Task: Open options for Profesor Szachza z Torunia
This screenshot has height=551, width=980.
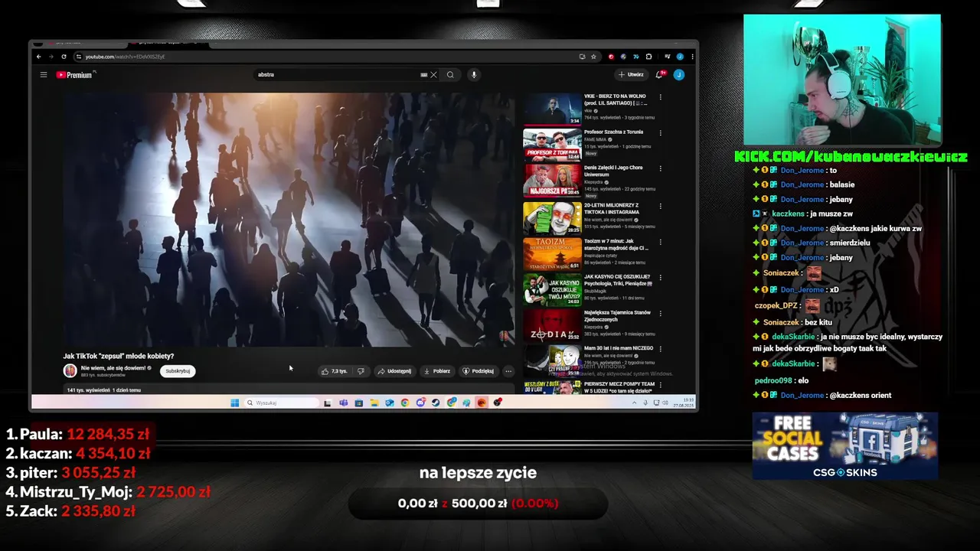Action: 660,133
